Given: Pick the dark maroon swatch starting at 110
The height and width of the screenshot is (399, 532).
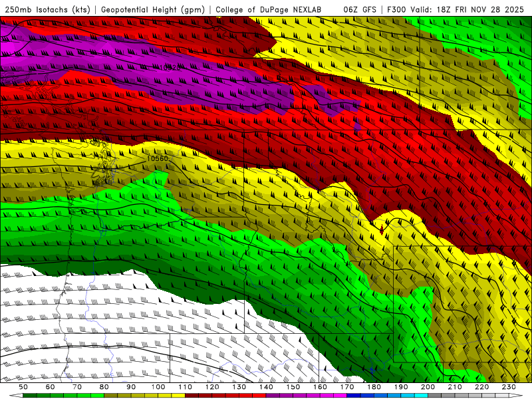Looking at the screenshot, I should point(192,395).
